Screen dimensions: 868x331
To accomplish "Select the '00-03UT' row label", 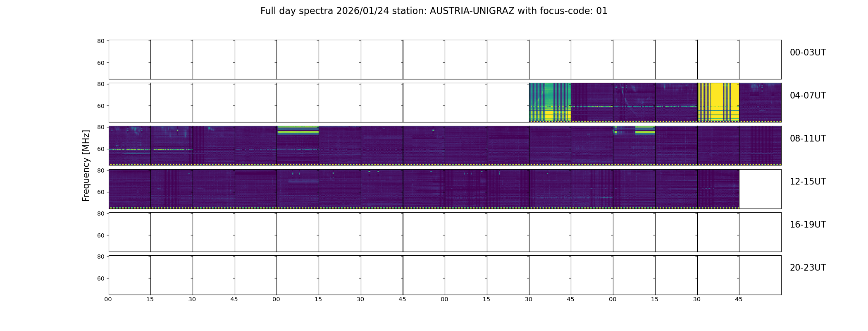I will click(808, 53).
